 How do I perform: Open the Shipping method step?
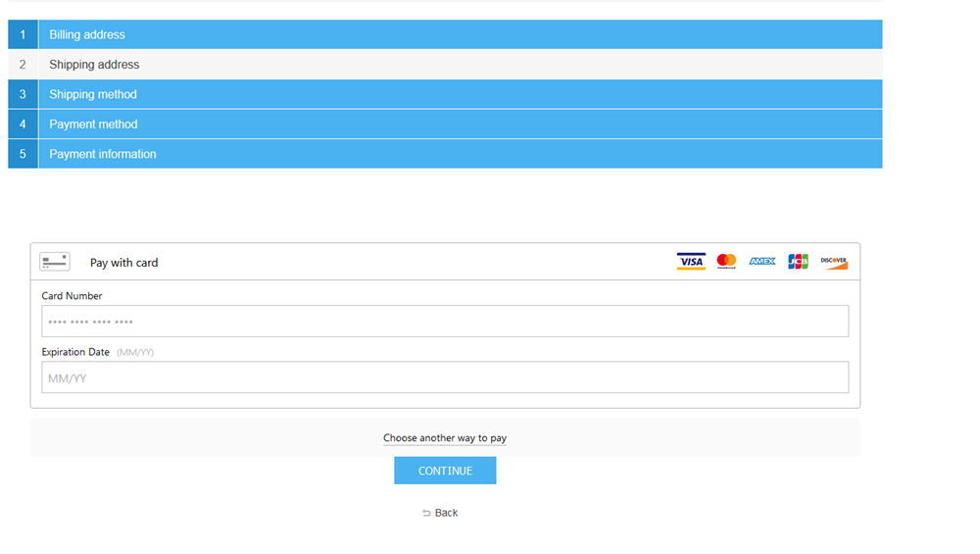(445, 94)
